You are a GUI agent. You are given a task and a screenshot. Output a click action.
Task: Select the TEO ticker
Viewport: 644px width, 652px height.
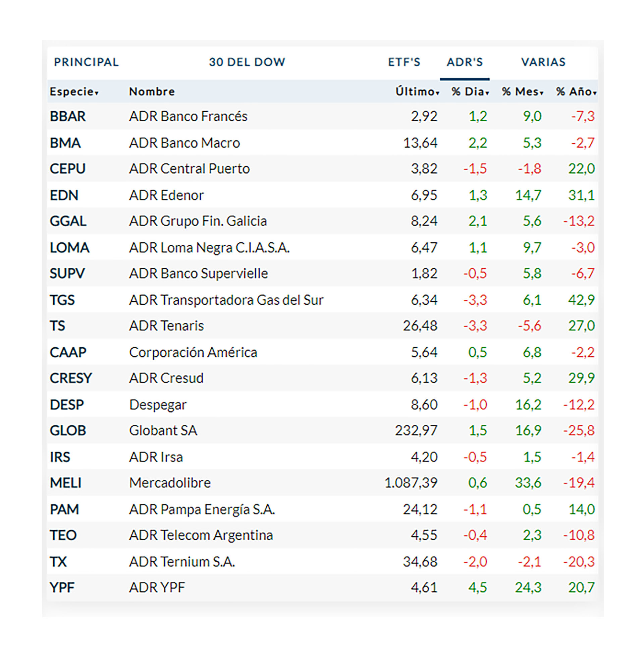point(63,535)
